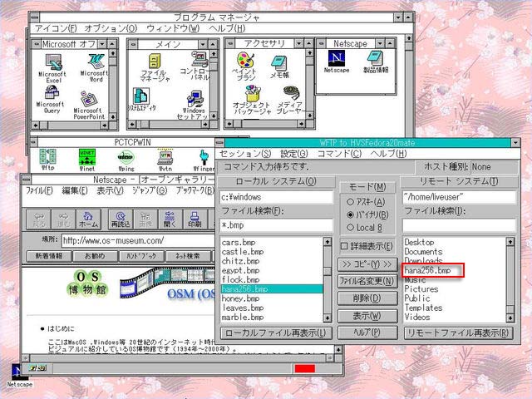532x399 pixels.
Task: Click リモートファイル再表示(R) button
Action: click(x=458, y=332)
